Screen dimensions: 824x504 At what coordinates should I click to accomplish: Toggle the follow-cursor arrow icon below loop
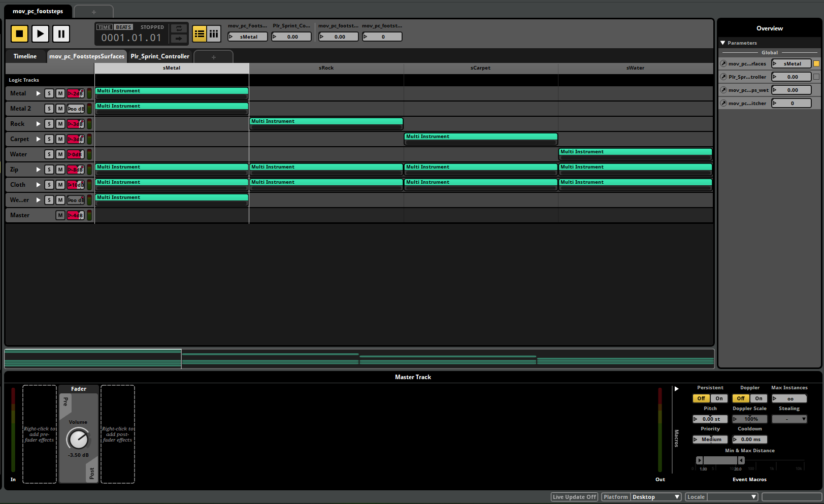(179, 39)
